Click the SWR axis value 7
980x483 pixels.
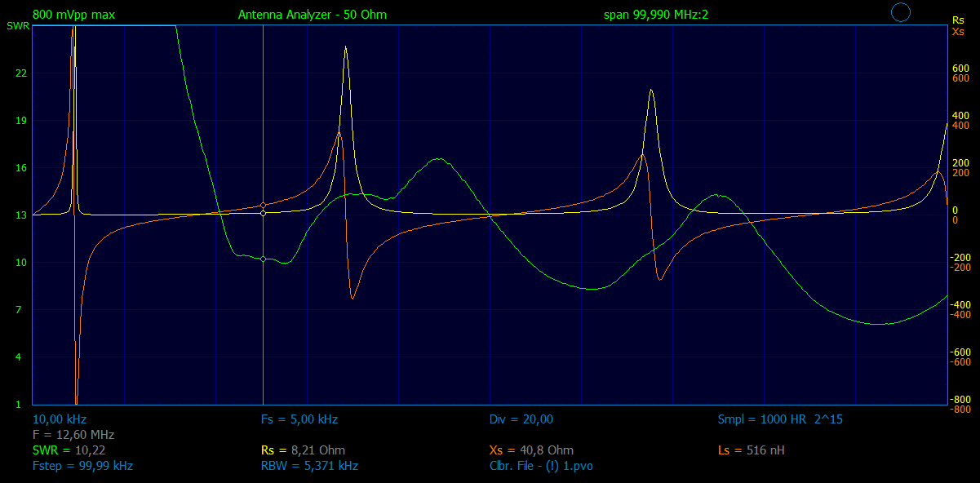19,310
